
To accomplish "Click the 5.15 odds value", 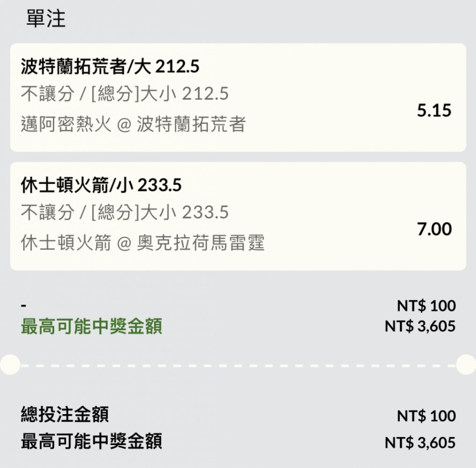I will point(434,110).
